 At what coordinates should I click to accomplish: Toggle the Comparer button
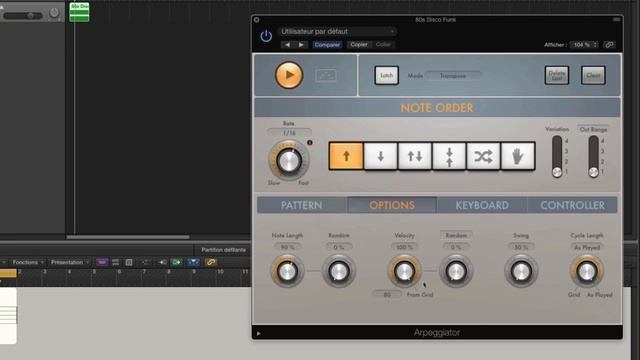tap(327, 44)
